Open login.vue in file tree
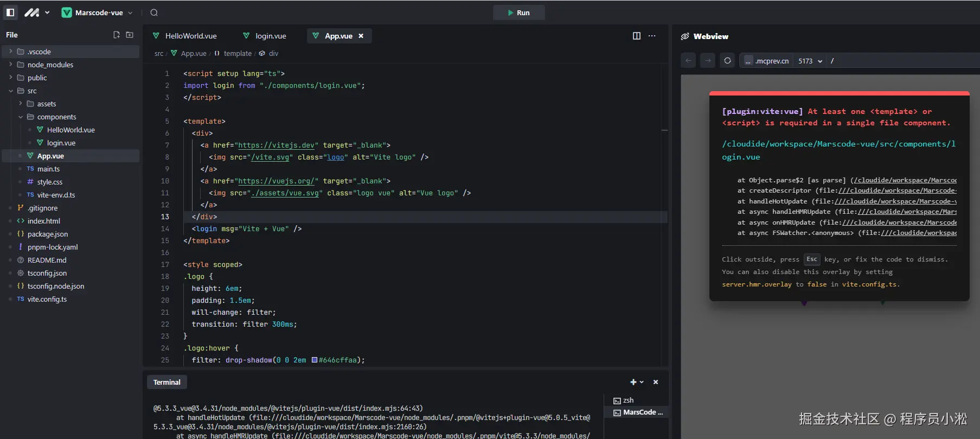This screenshot has height=439, width=980. tap(71, 143)
